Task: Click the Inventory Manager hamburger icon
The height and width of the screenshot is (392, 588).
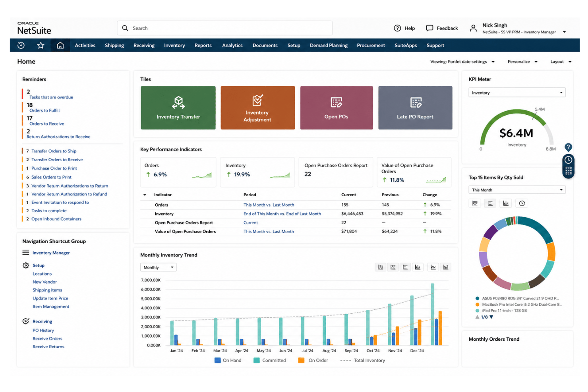Action: pos(26,253)
